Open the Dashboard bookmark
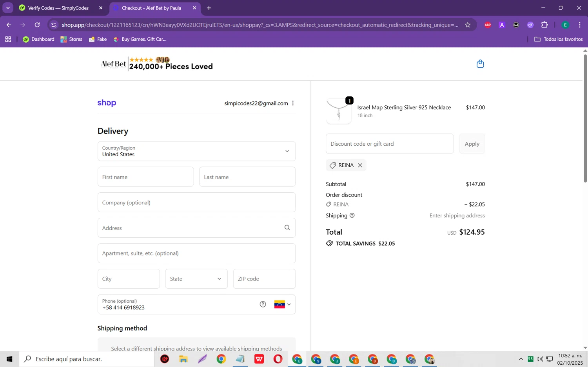The height and width of the screenshot is (367, 588). point(39,39)
